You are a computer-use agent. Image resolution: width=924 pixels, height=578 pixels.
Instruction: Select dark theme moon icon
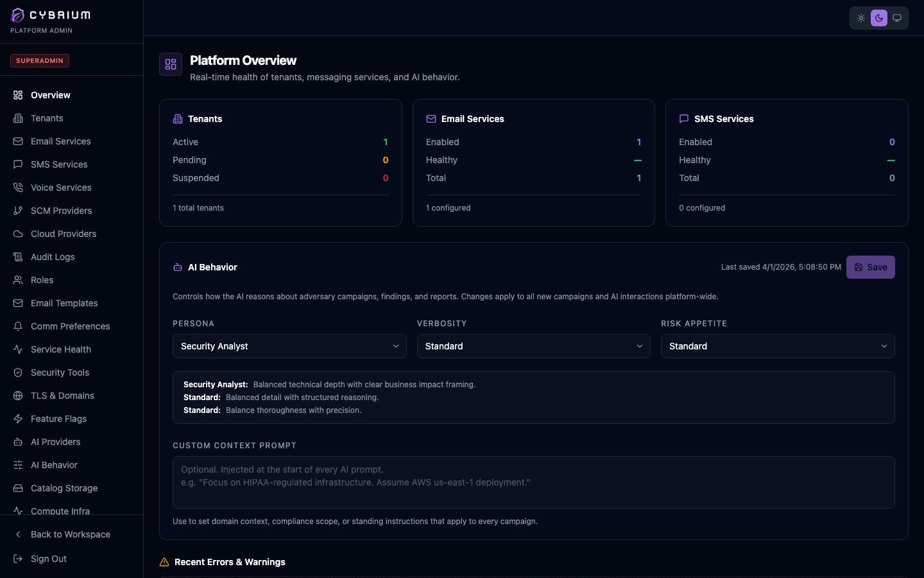[x=879, y=18]
